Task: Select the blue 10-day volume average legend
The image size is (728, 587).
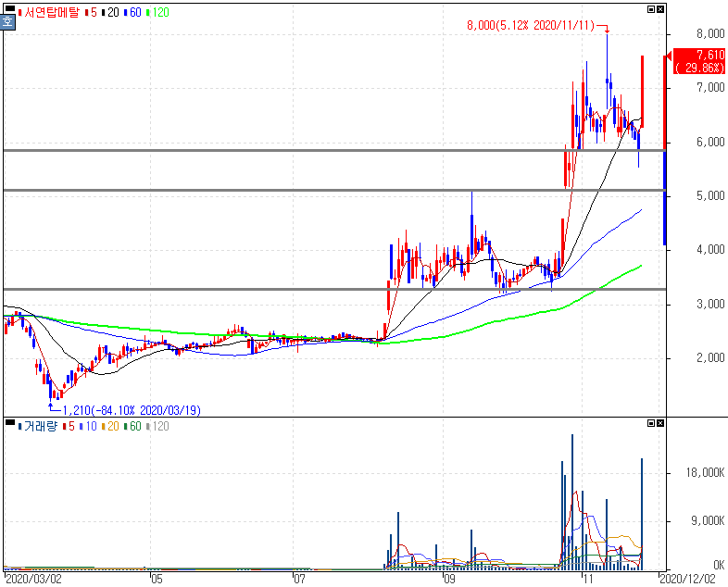Action: coord(88,426)
